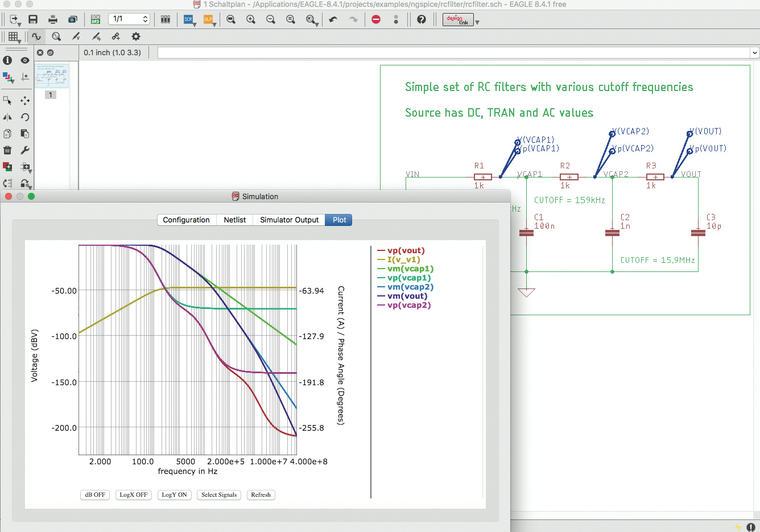Toggle the dB OFF plot option
Viewport: 760px width, 532px height.
[95, 495]
